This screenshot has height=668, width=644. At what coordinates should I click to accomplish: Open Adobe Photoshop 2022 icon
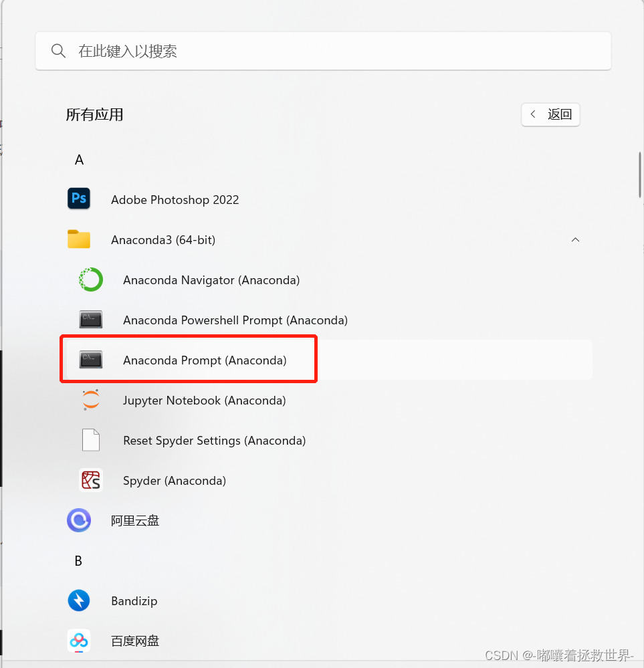[79, 199]
